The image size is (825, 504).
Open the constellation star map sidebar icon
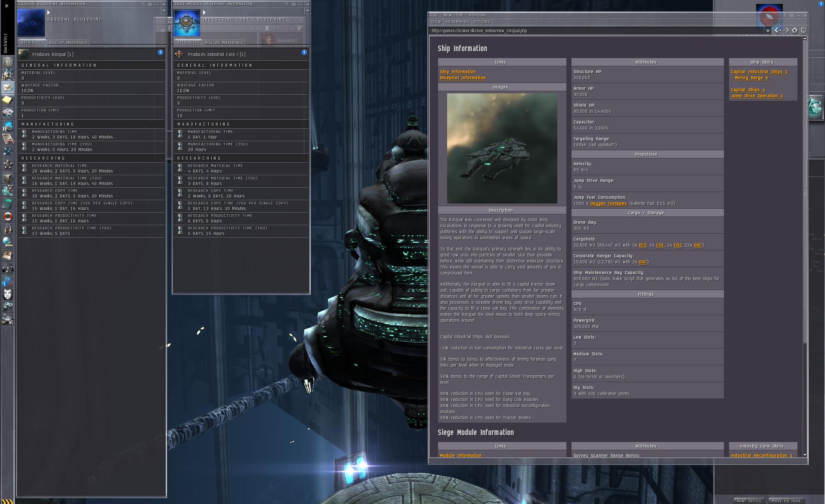click(x=7, y=152)
